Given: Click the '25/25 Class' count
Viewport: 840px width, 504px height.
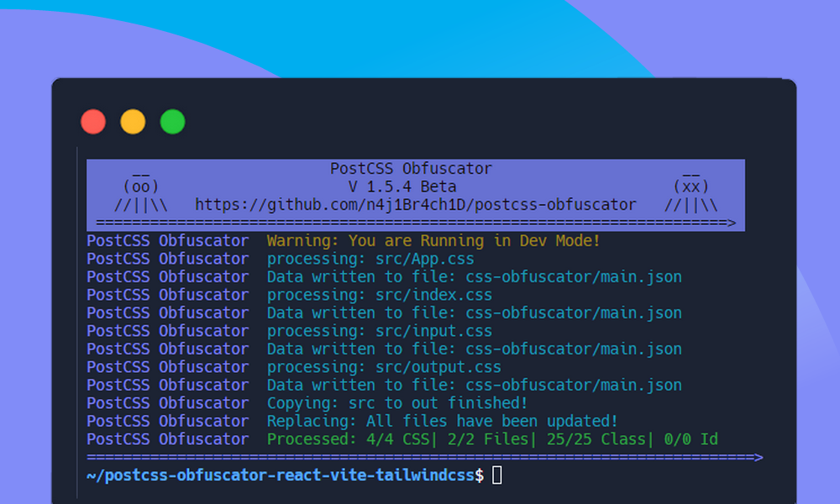Looking at the screenshot, I should tap(596, 439).
